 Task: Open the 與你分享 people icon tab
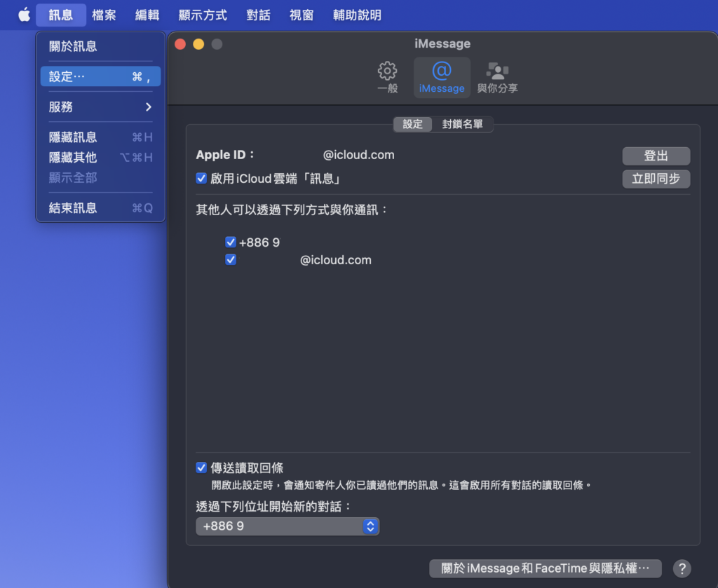[x=497, y=77]
